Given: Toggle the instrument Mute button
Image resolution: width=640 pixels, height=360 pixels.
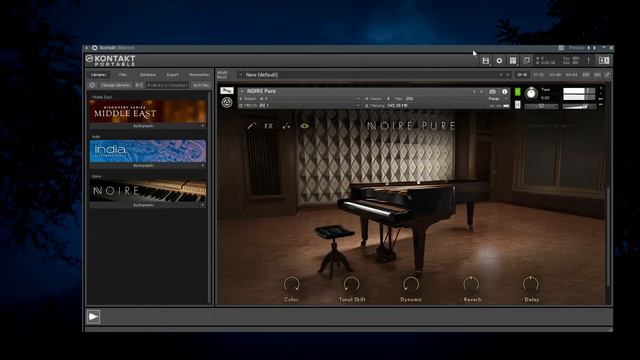Looking at the screenshot, I should tap(518, 105).
